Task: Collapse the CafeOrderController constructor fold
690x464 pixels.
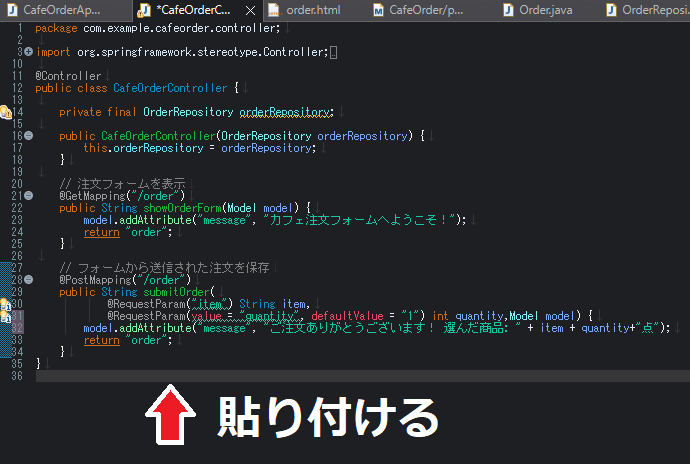Action: (28, 135)
